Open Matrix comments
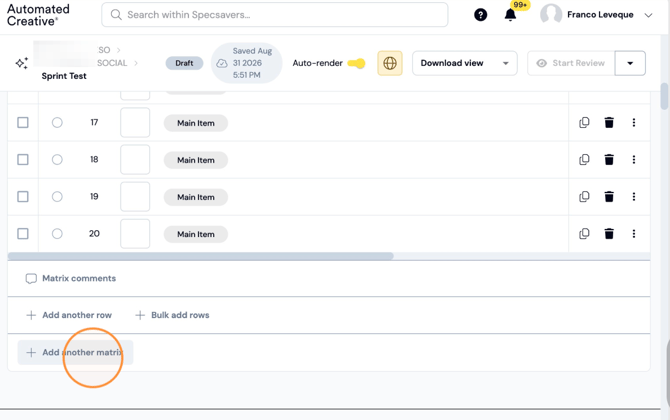Screen dimensions: 670x420 [71, 279]
